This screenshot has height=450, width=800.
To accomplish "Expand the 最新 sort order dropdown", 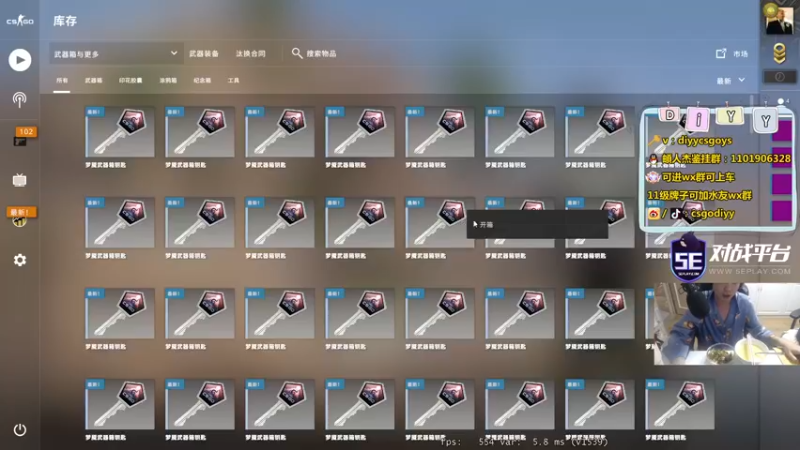I will coord(731,81).
